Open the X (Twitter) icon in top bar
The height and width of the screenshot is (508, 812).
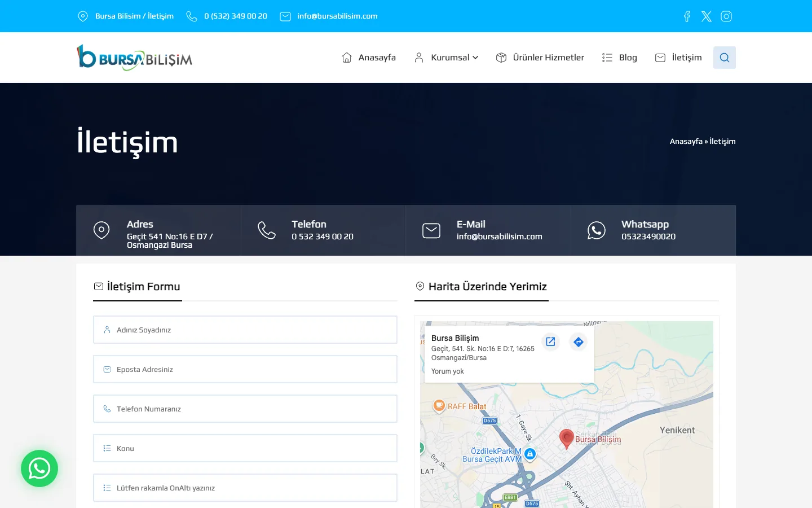coord(707,16)
